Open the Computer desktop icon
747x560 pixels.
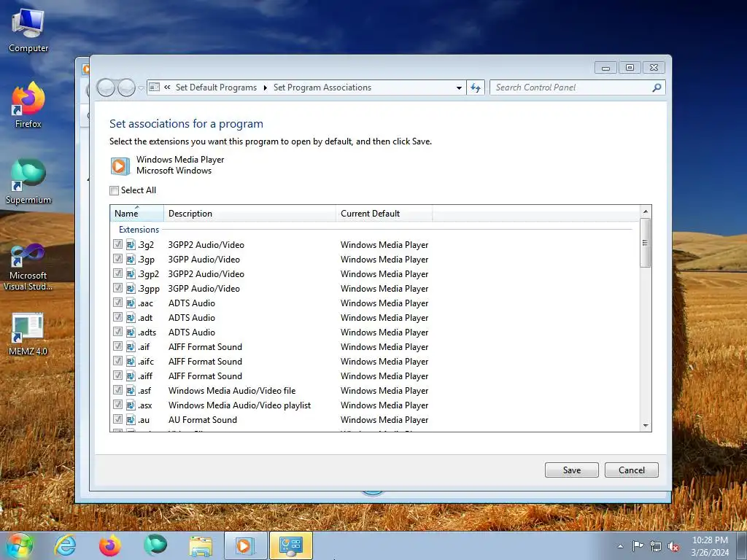[x=28, y=31]
